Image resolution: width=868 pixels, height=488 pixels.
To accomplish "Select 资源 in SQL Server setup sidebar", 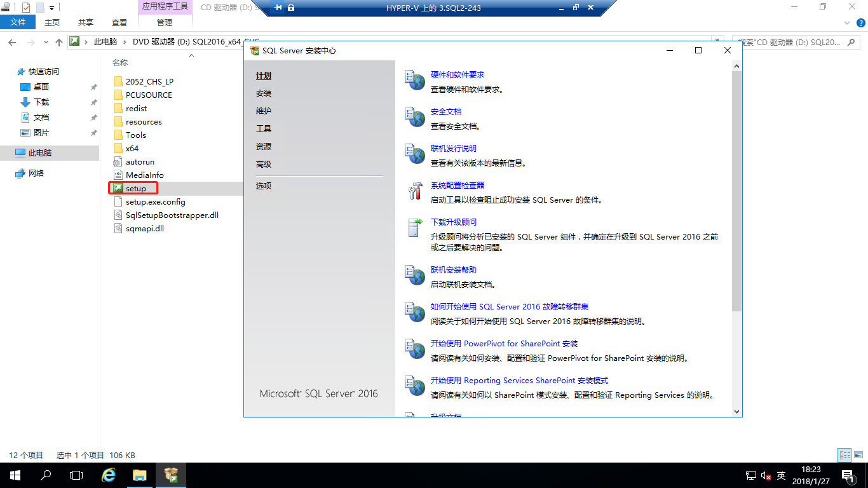I will [x=264, y=147].
